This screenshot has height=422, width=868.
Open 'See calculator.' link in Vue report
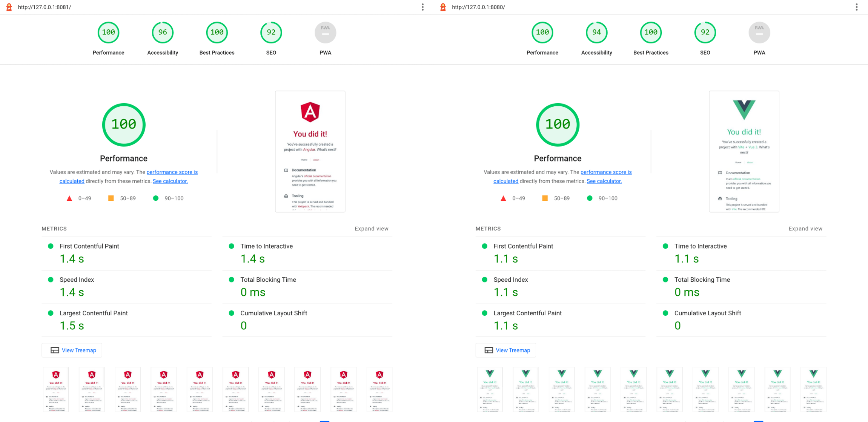pos(604,181)
